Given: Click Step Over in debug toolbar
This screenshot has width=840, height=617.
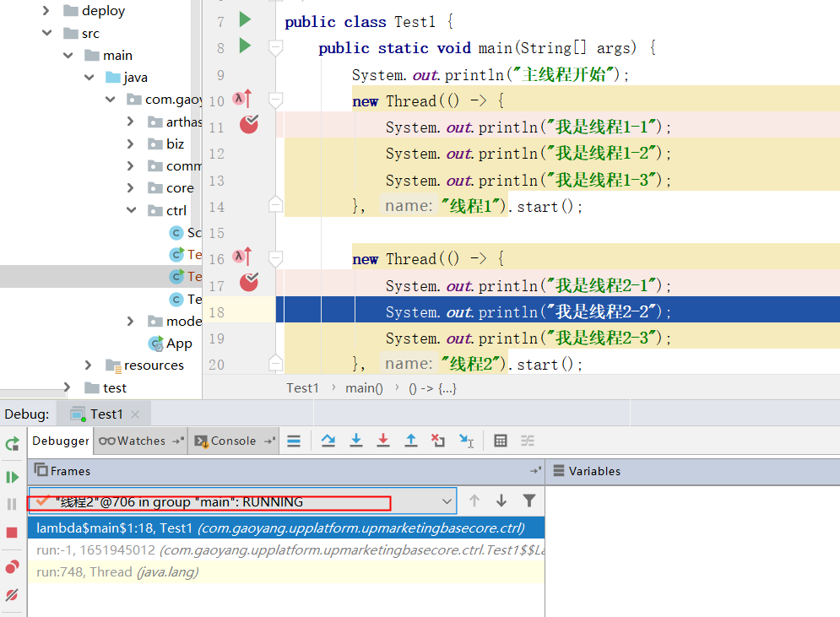Looking at the screenshot, I should pyautogui.click(x=328, y=441).
